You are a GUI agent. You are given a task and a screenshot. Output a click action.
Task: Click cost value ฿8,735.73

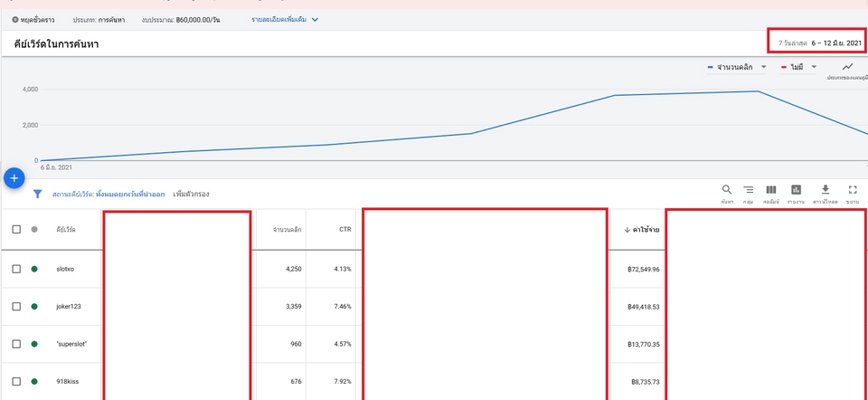(x=645, y=382)
